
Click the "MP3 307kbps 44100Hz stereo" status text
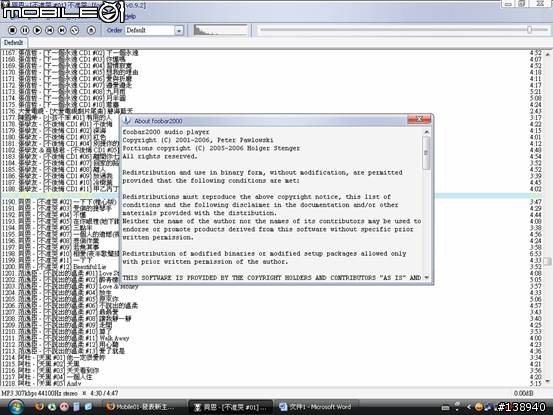point(39,393)
